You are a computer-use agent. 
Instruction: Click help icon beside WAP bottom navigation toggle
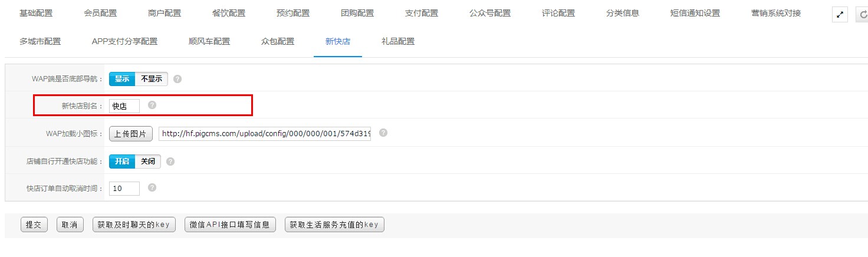tap(177, 79)
